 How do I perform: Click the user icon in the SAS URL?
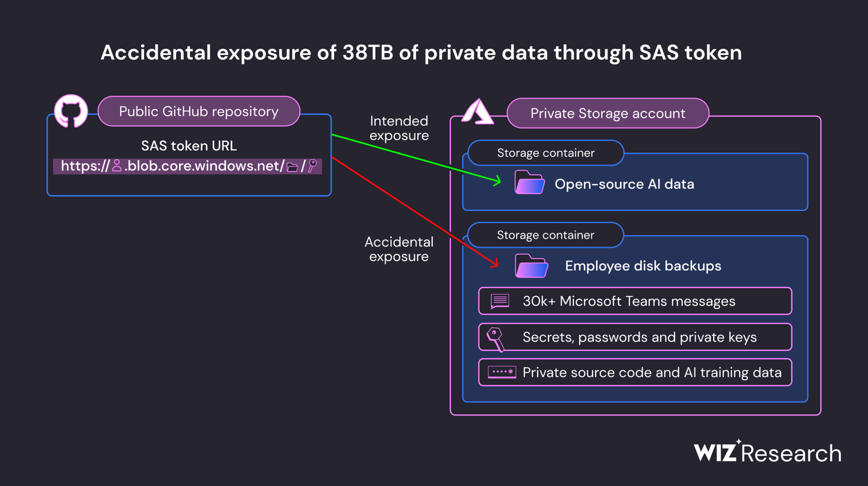point(118,166)
